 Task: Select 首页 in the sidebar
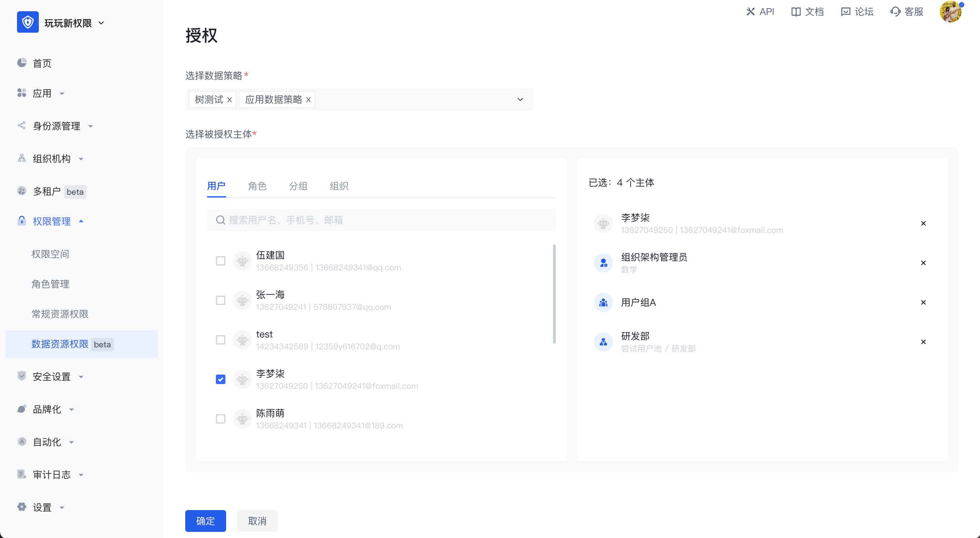click(x=42, y=63)
